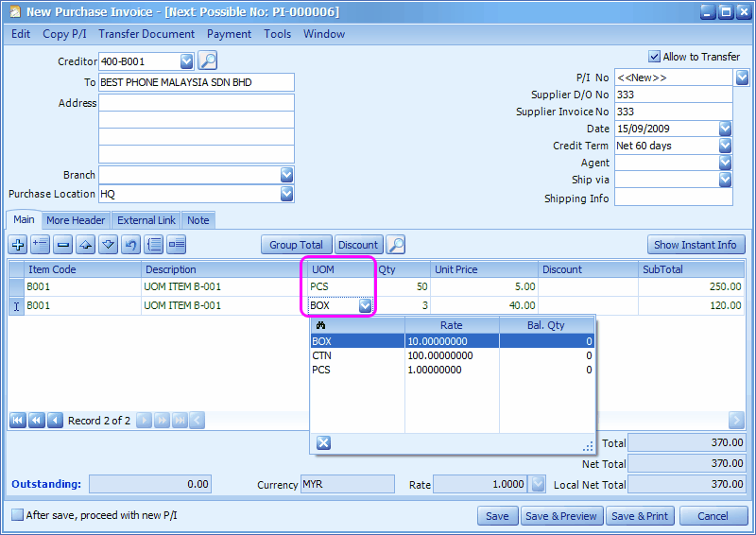The height and width of the screenshot is (535, 756).
Task: Open the Edit menu
Action: 21,34
